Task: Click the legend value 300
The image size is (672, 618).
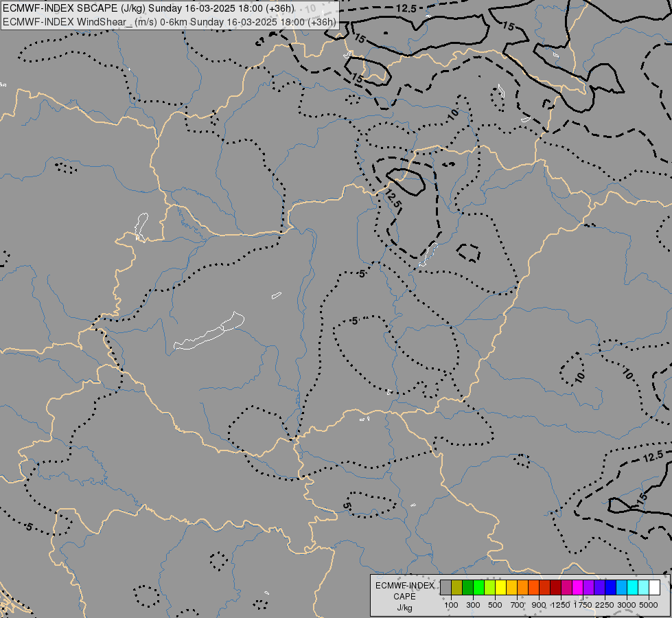Action: click(x=473, y=605)
